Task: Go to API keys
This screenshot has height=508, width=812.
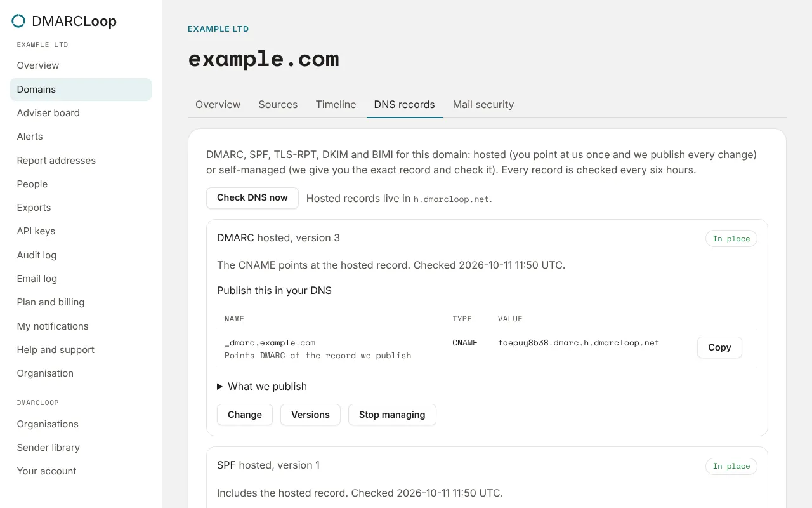Action: [x=81, y=231]
